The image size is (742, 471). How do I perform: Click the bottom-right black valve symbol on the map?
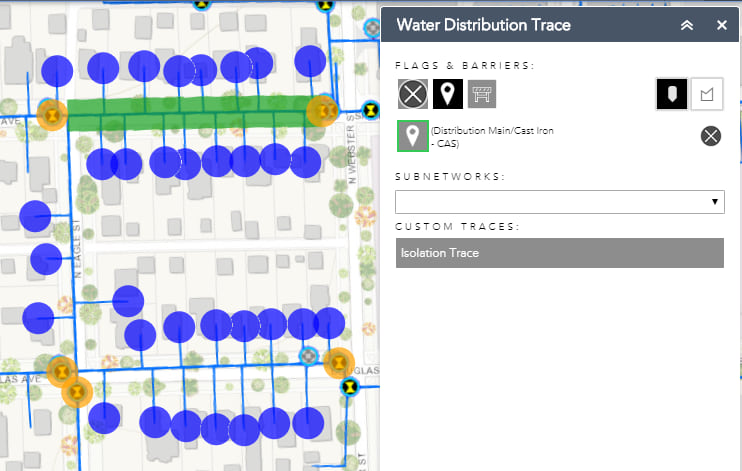tap(350, 385)
